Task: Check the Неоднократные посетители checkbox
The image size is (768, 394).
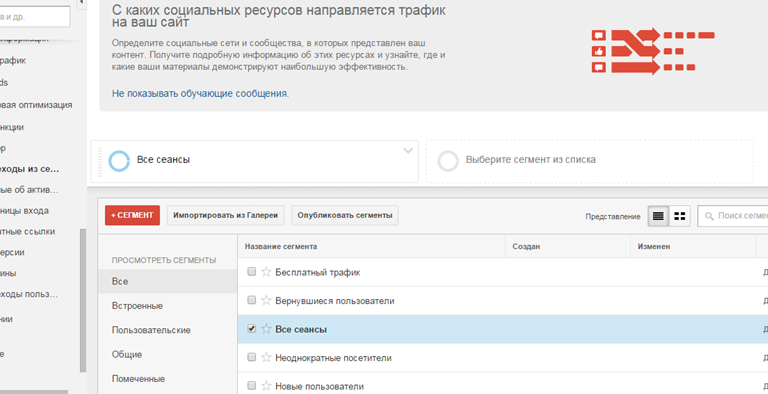Action: pos(252,357)
